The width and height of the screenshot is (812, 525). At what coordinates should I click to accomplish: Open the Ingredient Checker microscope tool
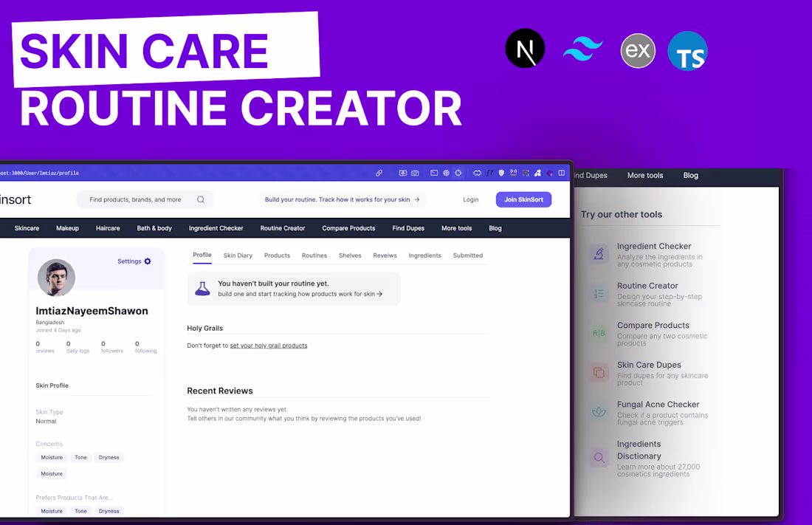tap(599, 252)
